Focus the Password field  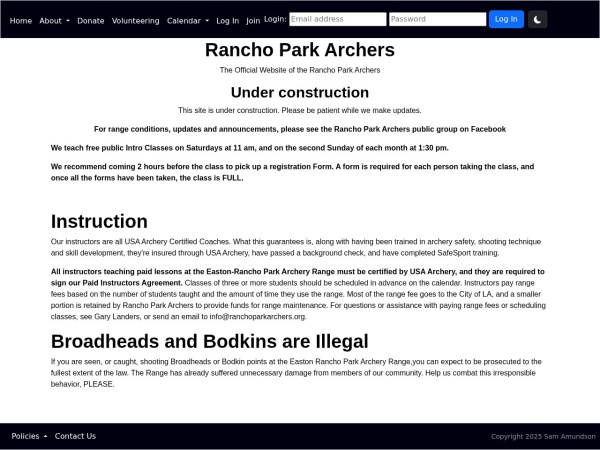pos(437,19)
